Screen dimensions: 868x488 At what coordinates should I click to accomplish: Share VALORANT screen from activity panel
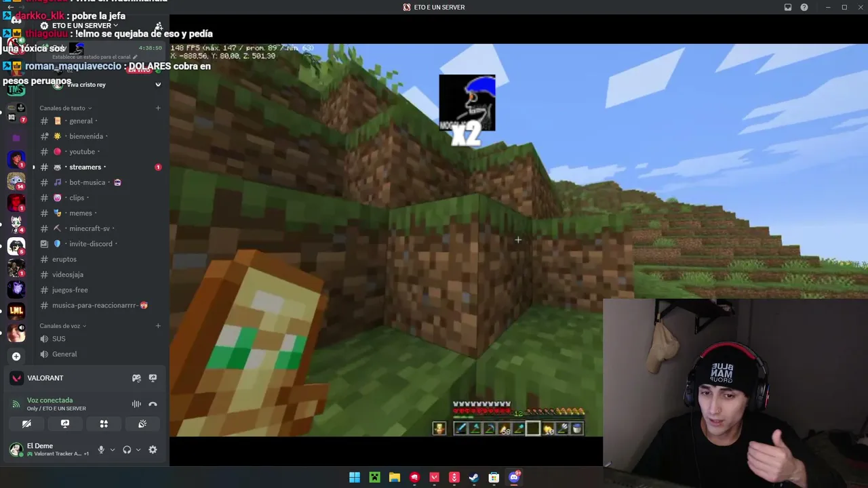[x=153, y=378]
